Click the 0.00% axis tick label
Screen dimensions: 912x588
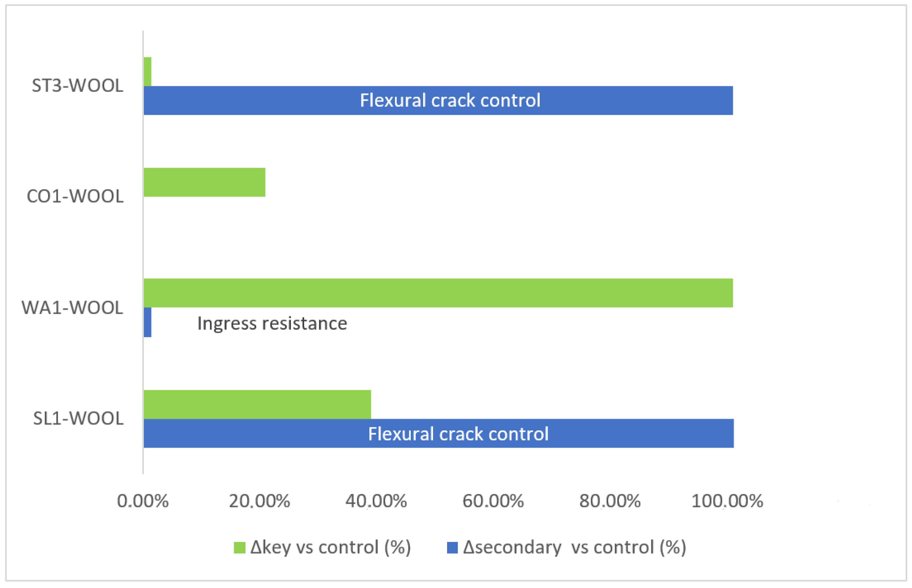(x=143, y=501)
